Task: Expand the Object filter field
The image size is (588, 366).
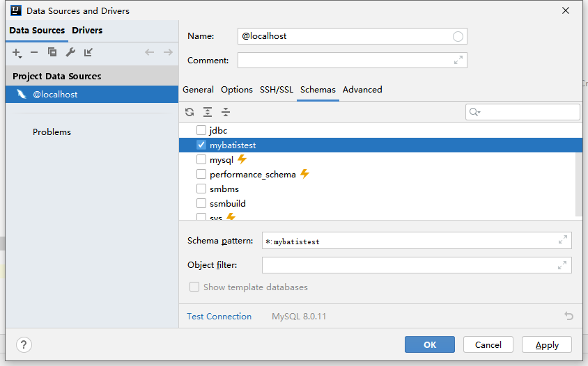Action: tap(563, 265)
